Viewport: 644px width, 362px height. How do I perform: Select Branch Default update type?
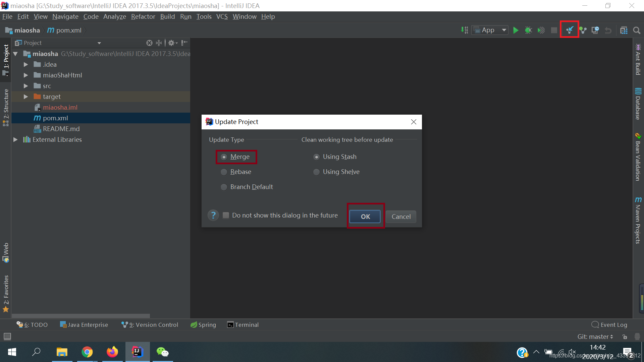(x=247, y=187)
